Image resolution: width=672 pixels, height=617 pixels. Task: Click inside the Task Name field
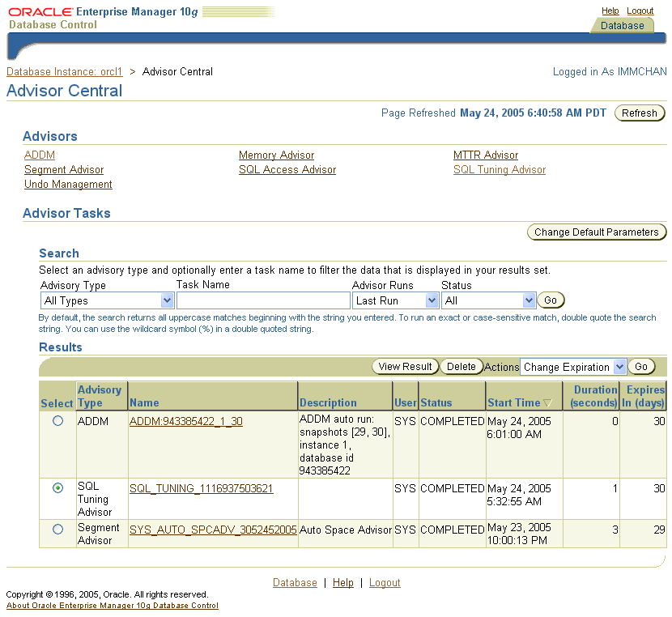coord(263,300)
